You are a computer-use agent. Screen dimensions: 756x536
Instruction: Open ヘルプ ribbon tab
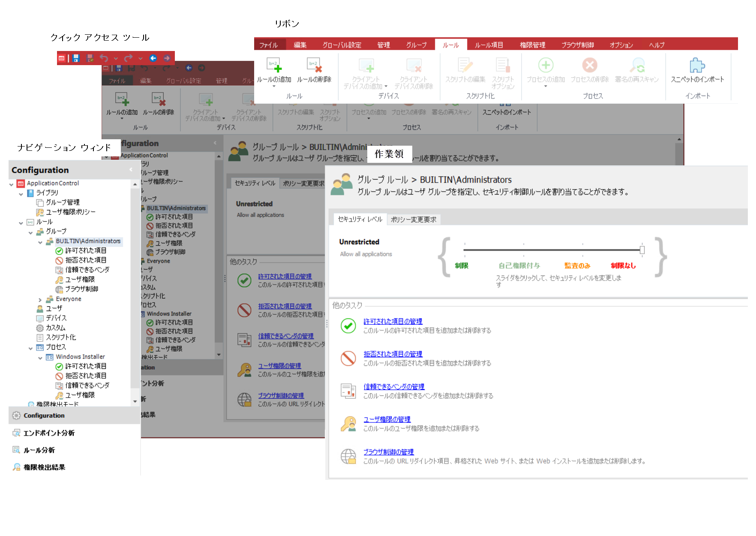pos(657,45)
